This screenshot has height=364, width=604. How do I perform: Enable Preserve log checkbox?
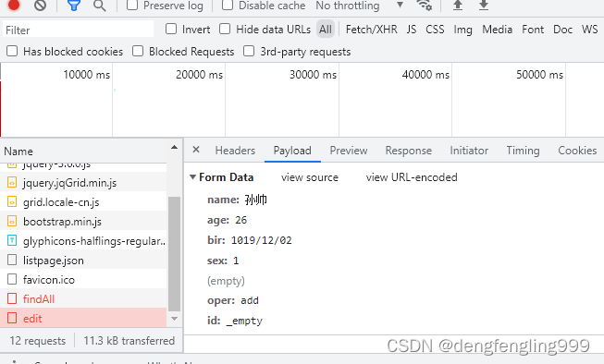(x=132, y=5)
